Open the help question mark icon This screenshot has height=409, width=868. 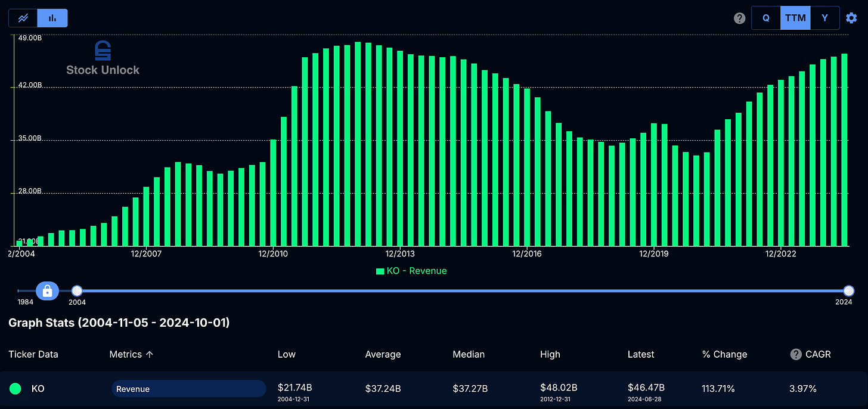[x=740, y=18]
